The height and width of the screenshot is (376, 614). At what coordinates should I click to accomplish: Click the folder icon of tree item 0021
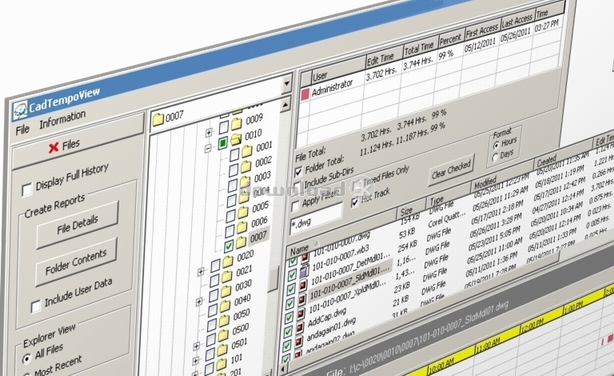227,276
